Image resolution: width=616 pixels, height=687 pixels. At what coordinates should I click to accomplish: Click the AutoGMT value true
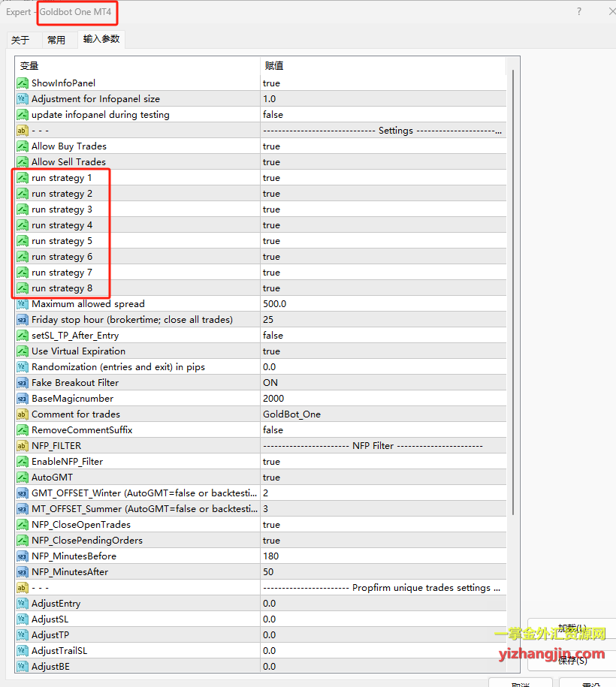click(x=271, y=477)
